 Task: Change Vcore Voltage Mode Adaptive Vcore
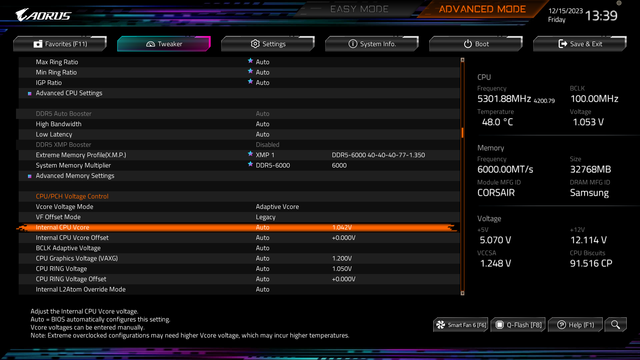(x=277, y=207)
